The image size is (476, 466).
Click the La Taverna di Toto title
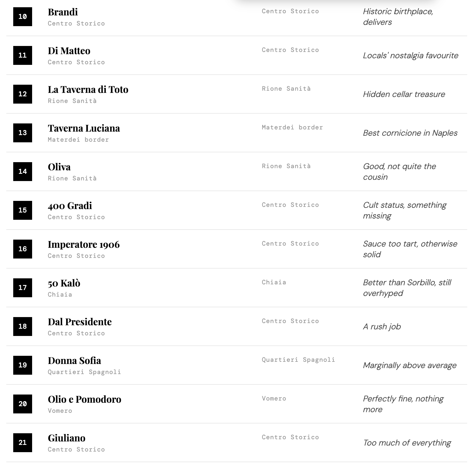coord(88,89)
